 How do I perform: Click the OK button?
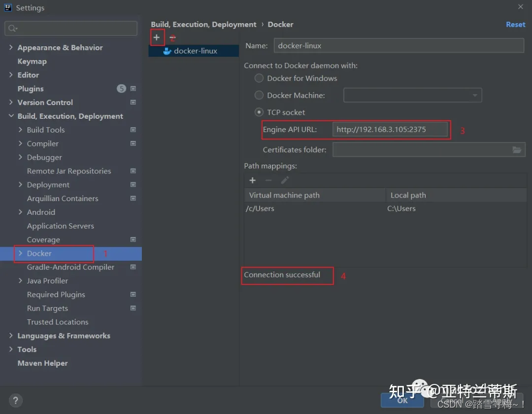coord(402,400)
